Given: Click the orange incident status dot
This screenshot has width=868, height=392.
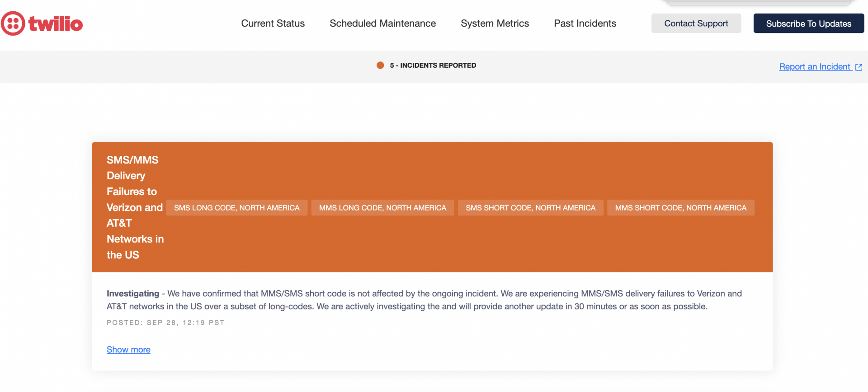Looking at the screenshot, I should coord(381,65).
